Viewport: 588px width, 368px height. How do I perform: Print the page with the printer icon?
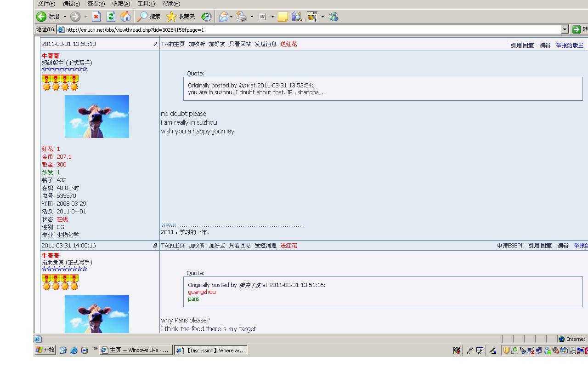[x=242, y=17]
